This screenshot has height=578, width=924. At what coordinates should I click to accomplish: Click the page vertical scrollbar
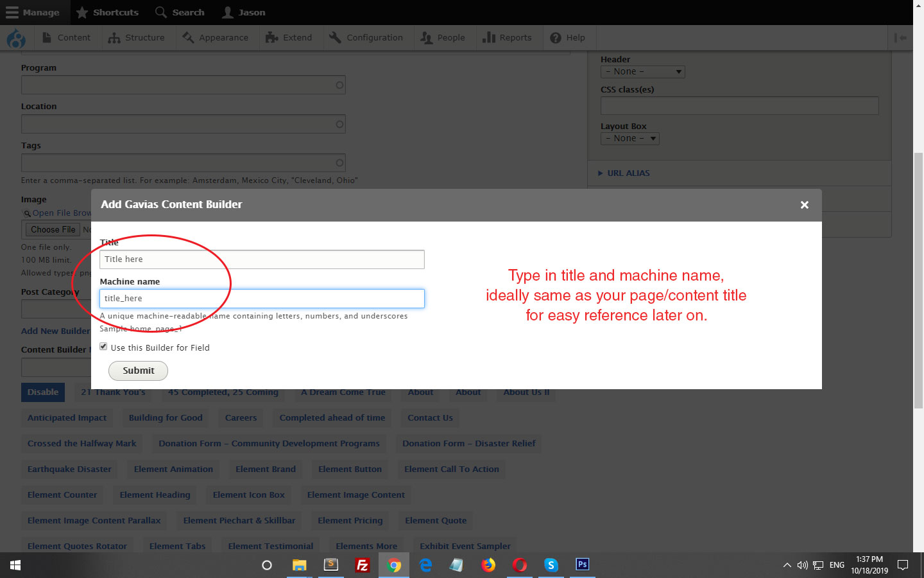(918, 281)
